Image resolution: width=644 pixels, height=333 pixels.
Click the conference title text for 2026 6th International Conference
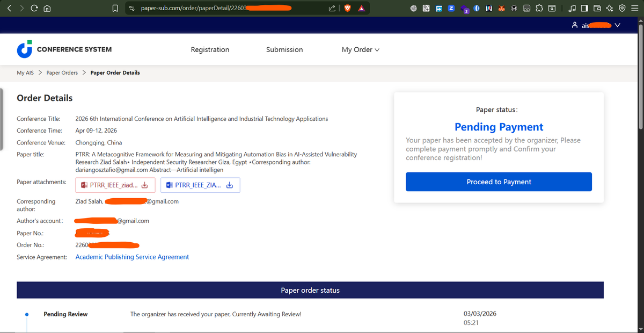point(202,119)
